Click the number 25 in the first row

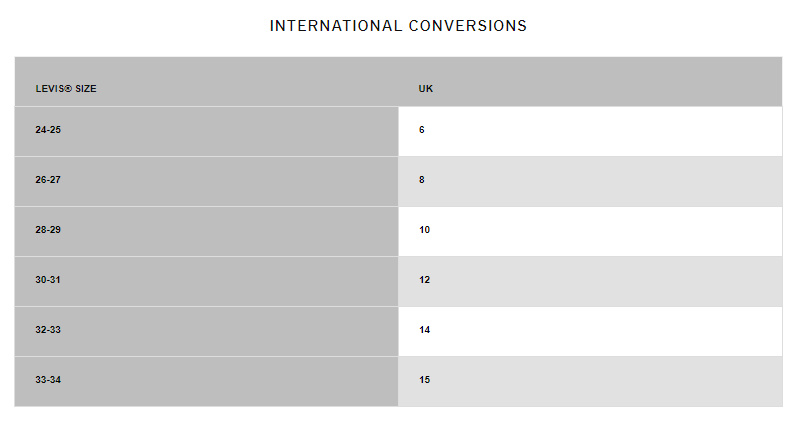[56, 130]
